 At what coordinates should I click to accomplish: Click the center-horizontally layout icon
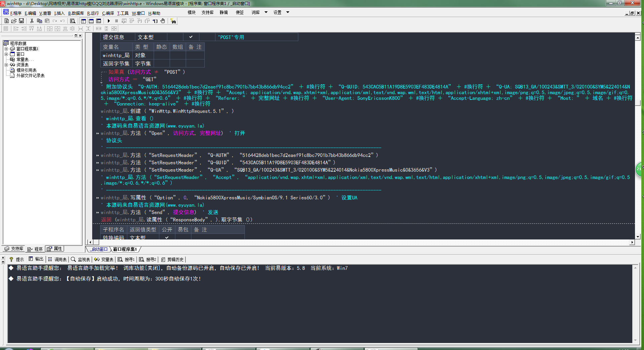point(49,29)
